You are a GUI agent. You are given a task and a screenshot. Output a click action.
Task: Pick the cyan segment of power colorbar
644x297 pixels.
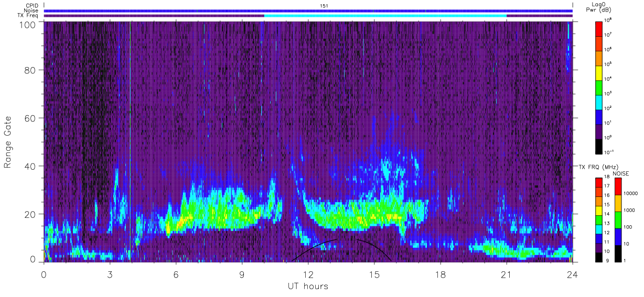[x=599, y=102]
